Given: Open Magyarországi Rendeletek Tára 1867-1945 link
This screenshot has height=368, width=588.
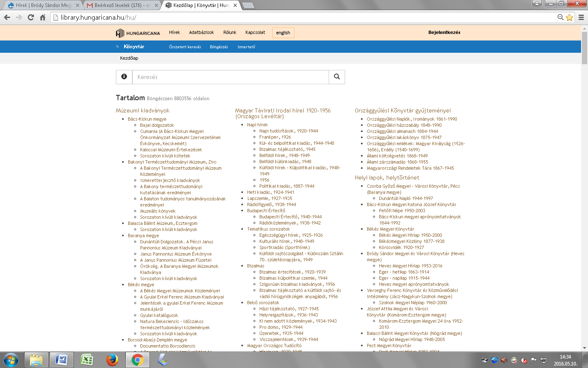Looking at the screenshot, I should click(x=410, y=168).
